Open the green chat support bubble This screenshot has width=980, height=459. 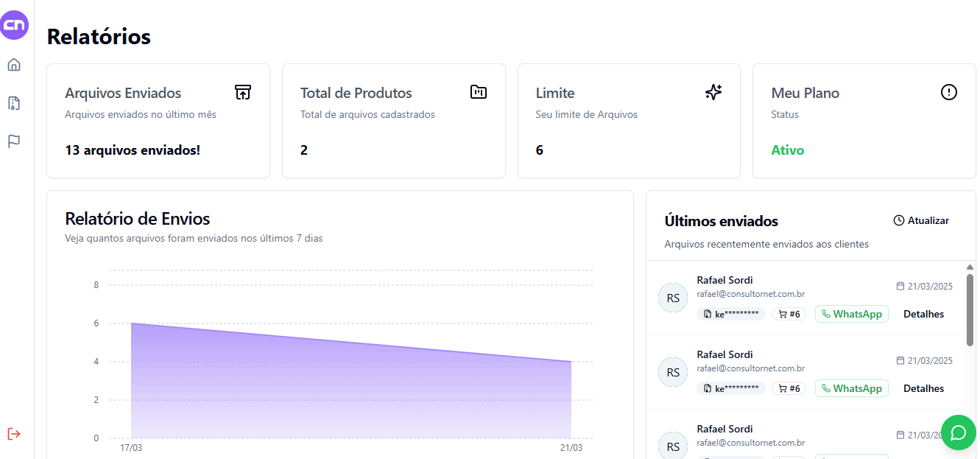[x=959, y=432]
